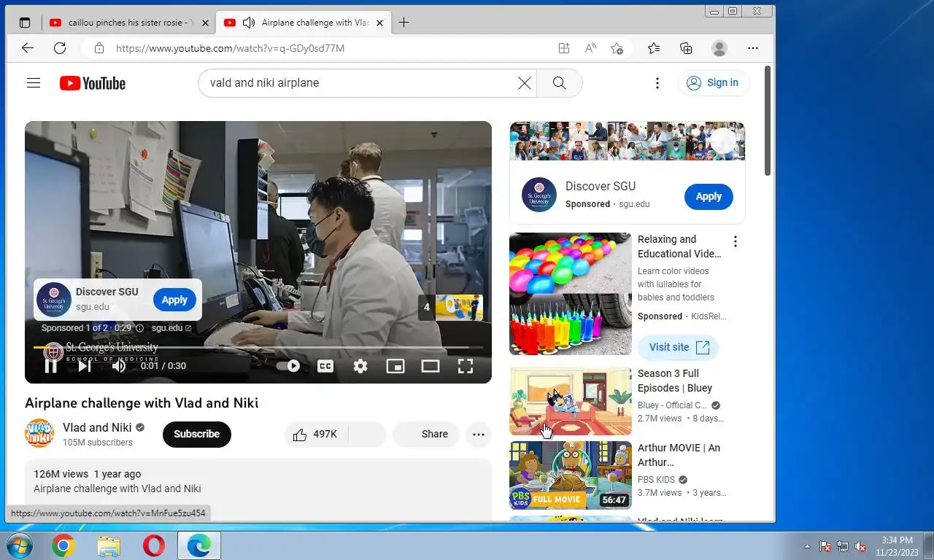The height and width of the screenshot is (560, 934).
Task: Show ad info icon next to Sponsored
Action: 139,328
